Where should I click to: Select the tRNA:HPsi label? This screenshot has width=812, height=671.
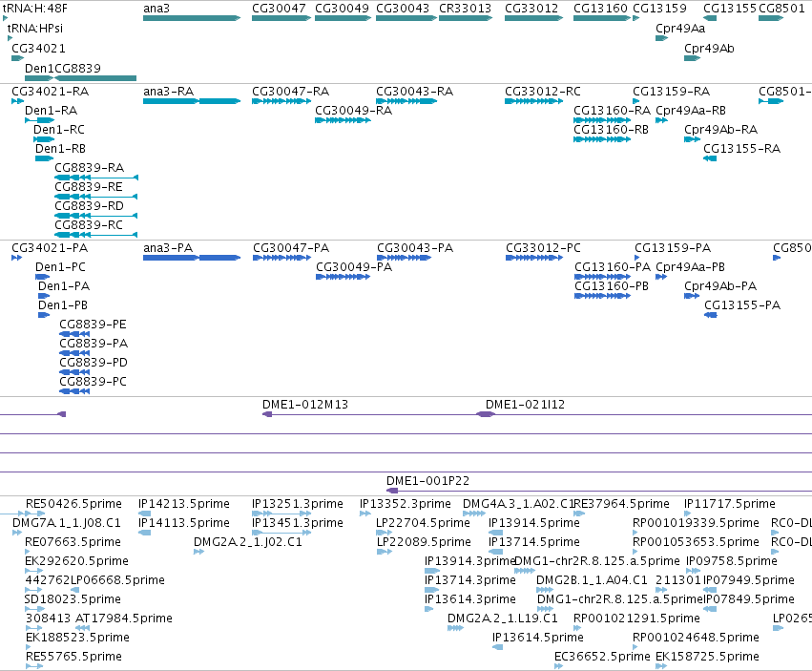pyautogui.click(x=34, y=28)
